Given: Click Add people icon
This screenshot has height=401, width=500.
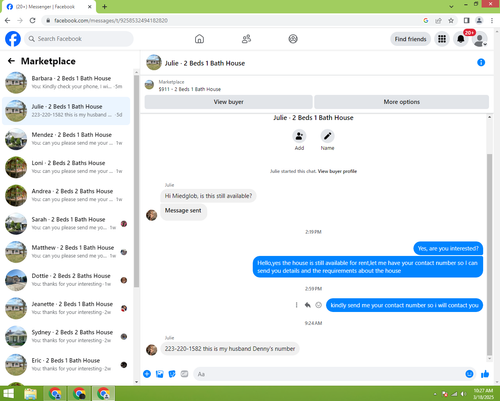Looking at the screenshot, I should click(299, 136).
